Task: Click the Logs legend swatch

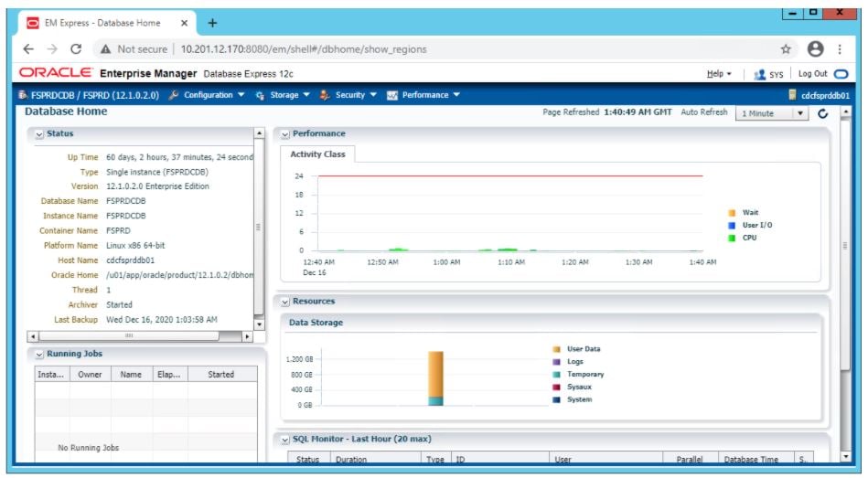Action: click(x=556, y=362)
